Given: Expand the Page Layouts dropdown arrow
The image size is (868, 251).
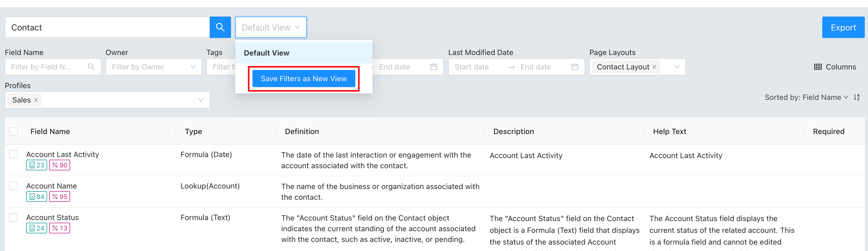Looking at the screenshot, I should click(677, 66).
